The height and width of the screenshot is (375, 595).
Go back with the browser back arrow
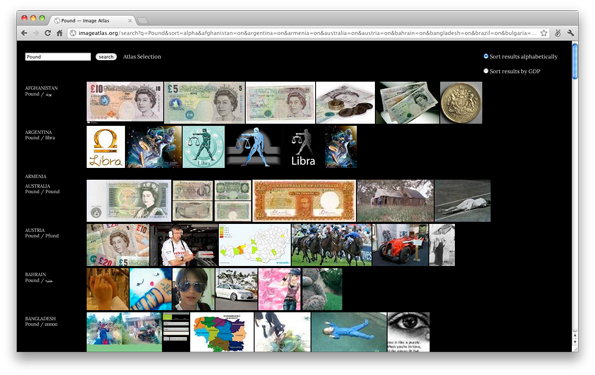coord(24,33)
